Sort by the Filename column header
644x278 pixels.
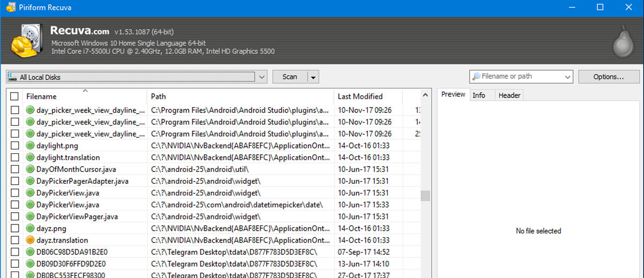[85, 96]
